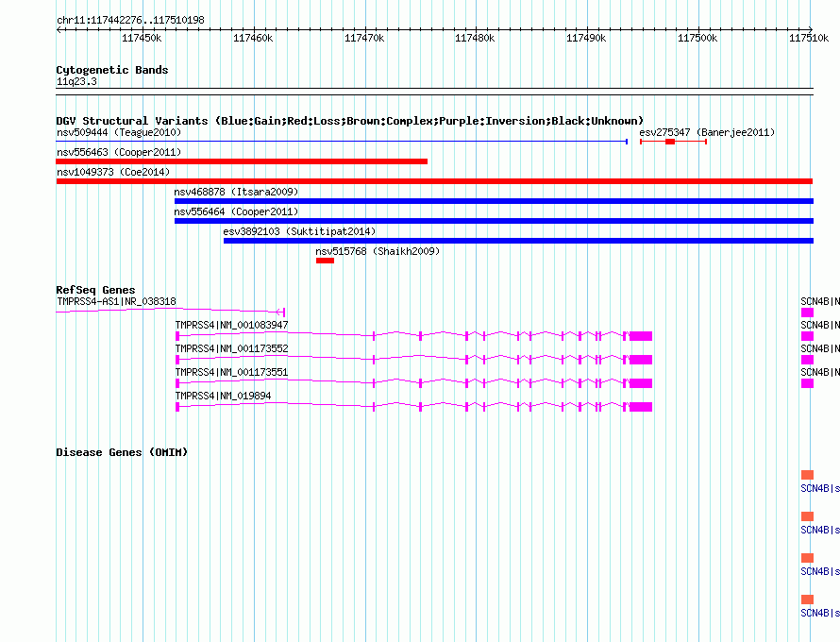The width and height of the screenshot is (840, 642).
Task: Click the nsv556463 (Cooper2011) red loss bar
Action: coord(242,161)
